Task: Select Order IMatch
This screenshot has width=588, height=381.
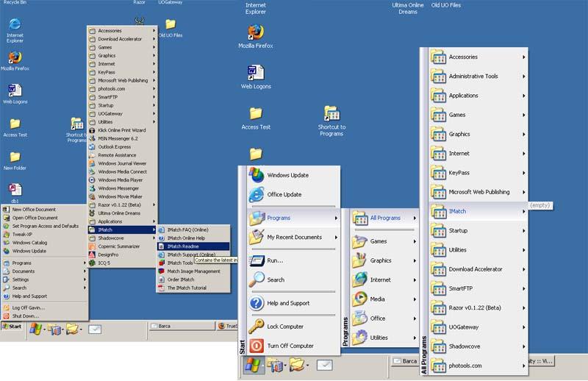Action: click(193, 279)
